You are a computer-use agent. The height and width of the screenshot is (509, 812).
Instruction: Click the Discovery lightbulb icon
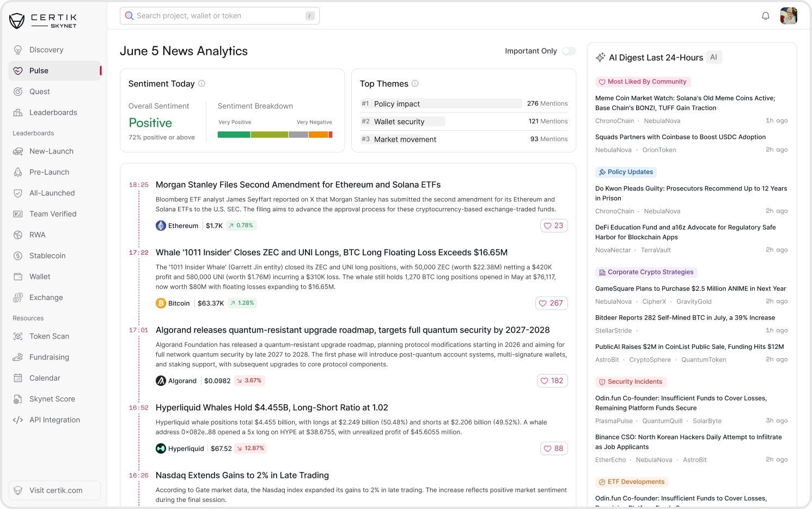pos(18,50)
